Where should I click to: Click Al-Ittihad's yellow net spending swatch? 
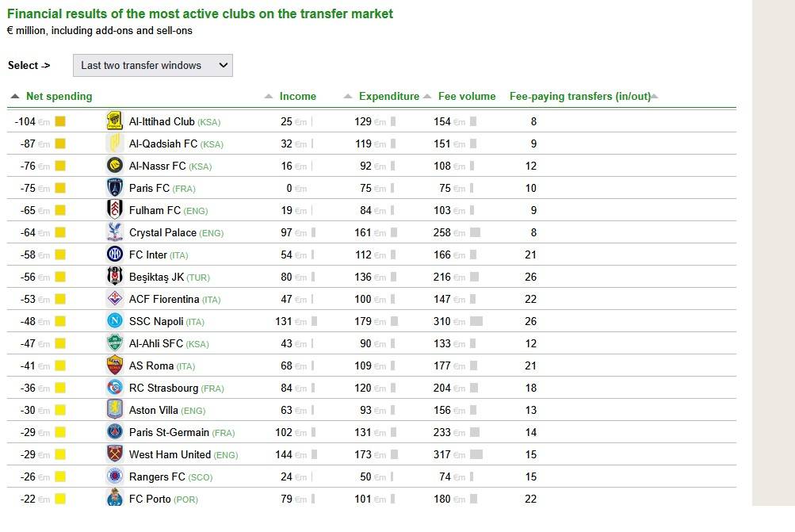(x=59, y=121)
